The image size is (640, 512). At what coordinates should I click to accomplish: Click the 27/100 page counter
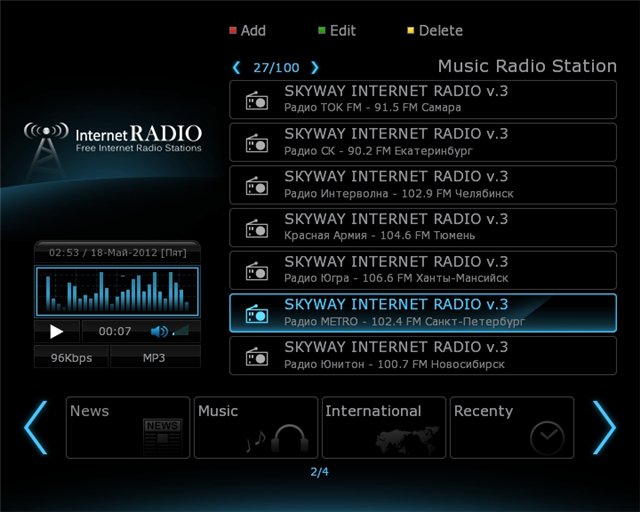click(276, 67)
